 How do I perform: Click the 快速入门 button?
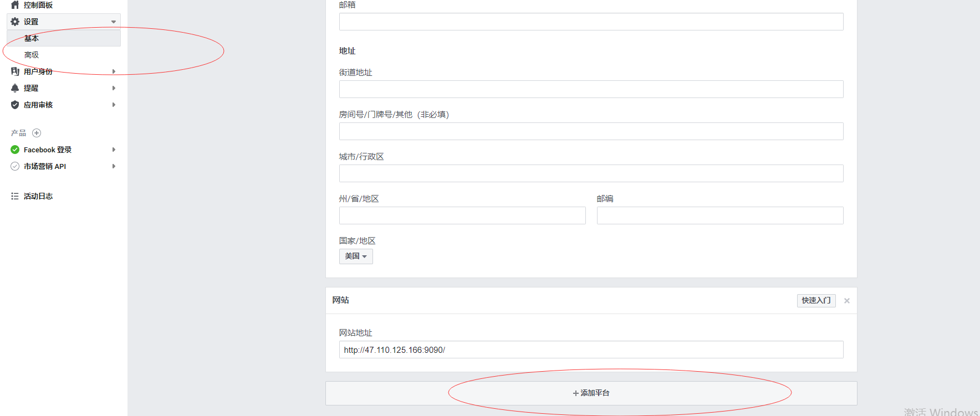coord(816,300)
